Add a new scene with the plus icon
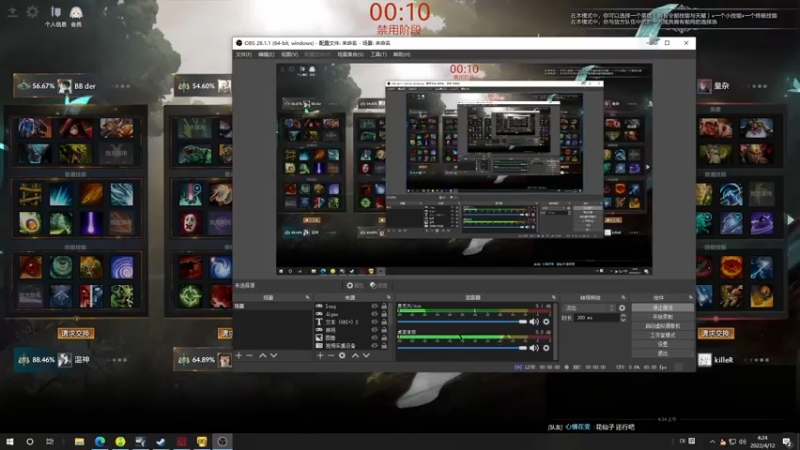800x450 pixels. (239, 356)
